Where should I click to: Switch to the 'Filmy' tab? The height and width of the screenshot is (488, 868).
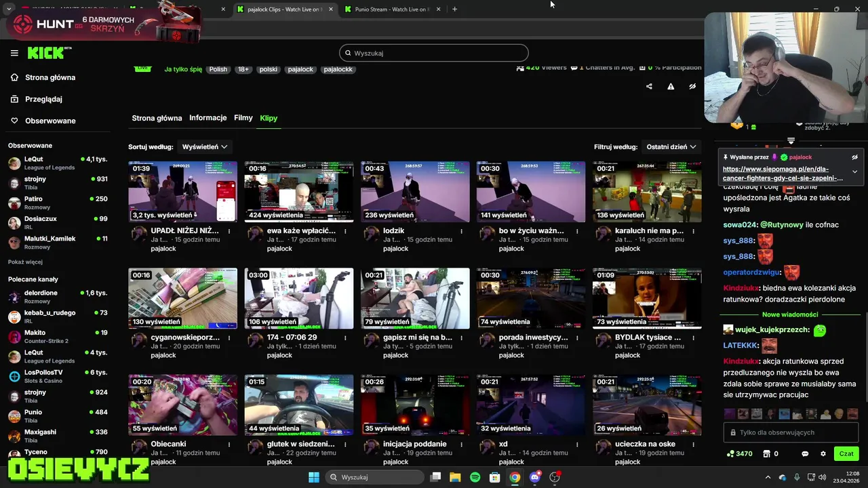tap(243, 118)
